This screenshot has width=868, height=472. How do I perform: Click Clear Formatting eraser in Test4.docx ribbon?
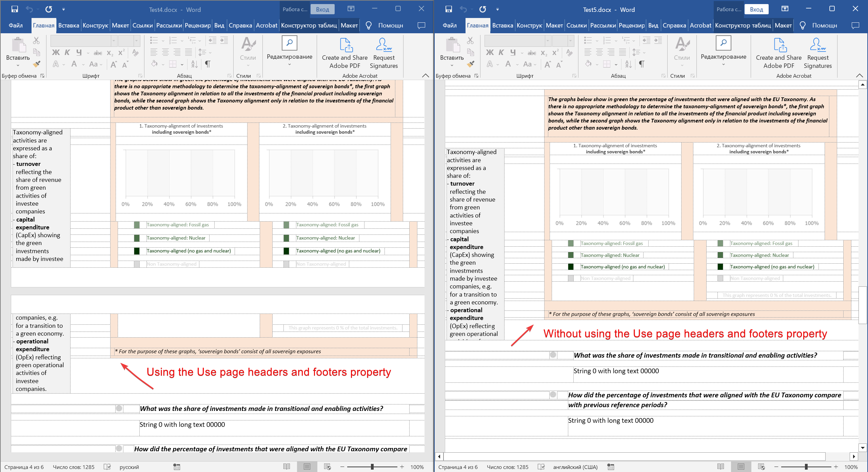tap(135, 53)
